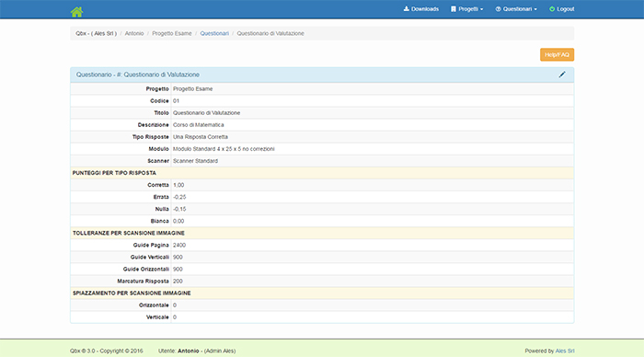Click the green home icon
Image resolution: width=644 pixels, height=357 pixels.
coord(76,12)
